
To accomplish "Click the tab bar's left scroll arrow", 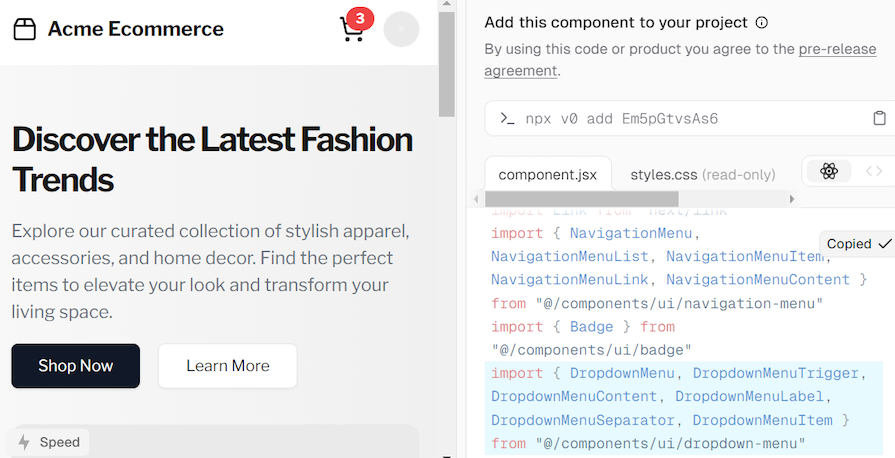I will (x=490, y=199).
